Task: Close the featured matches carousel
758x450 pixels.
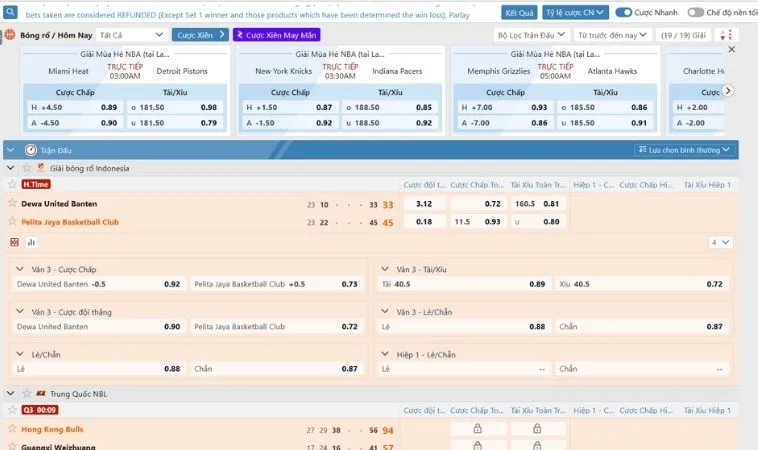Action: click(731, 48)
